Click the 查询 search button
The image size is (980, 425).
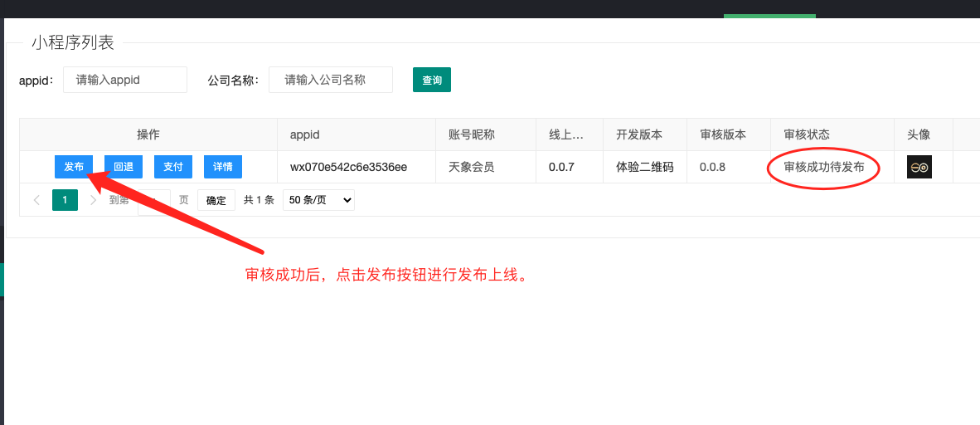coord(431,81)
